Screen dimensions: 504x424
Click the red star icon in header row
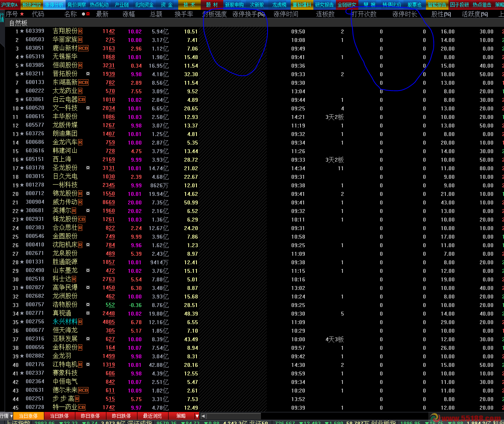click(22, 14)
